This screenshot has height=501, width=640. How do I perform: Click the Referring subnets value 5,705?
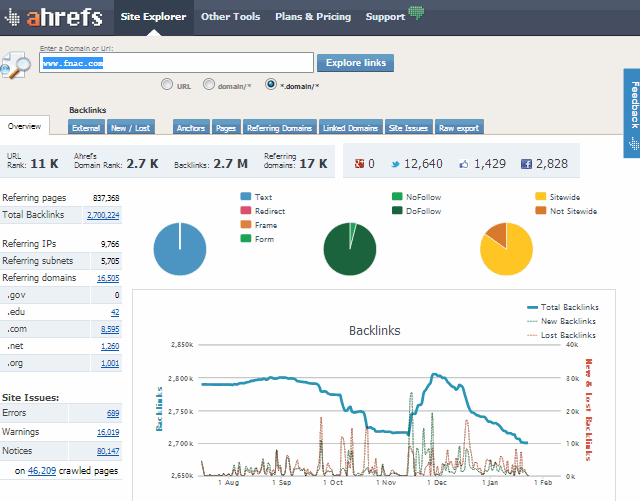click(110, 261)
